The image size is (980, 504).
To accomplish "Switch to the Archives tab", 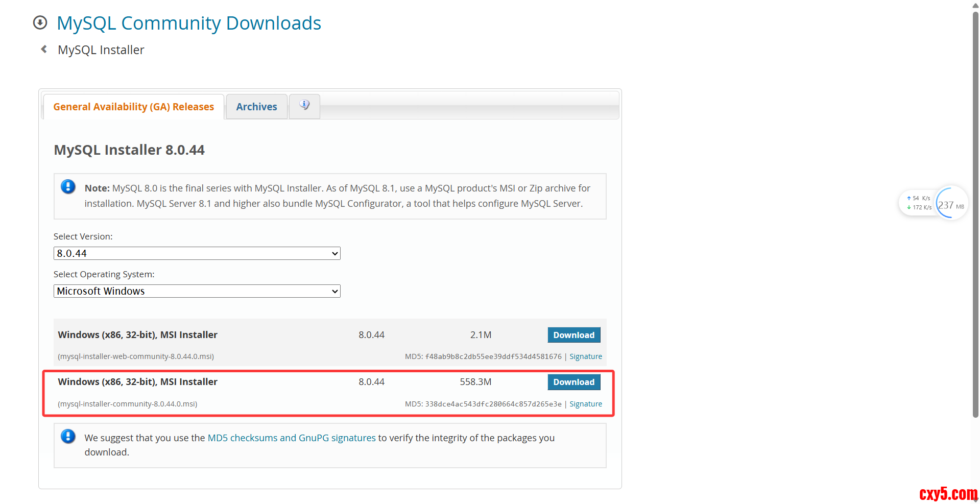I will pyautogui.click(x=256, y=107).
